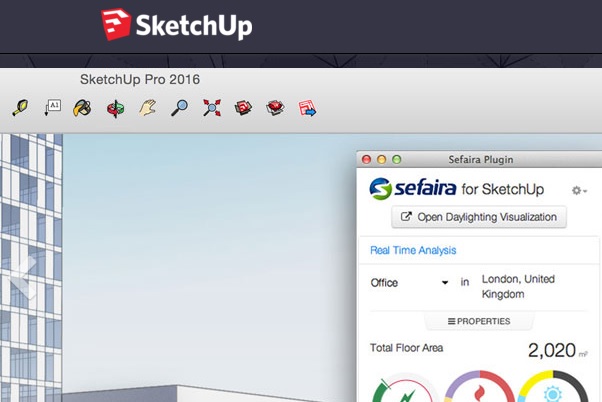Click the red flame heating gauge
The image size is (602, 402).
pos(479,387)
